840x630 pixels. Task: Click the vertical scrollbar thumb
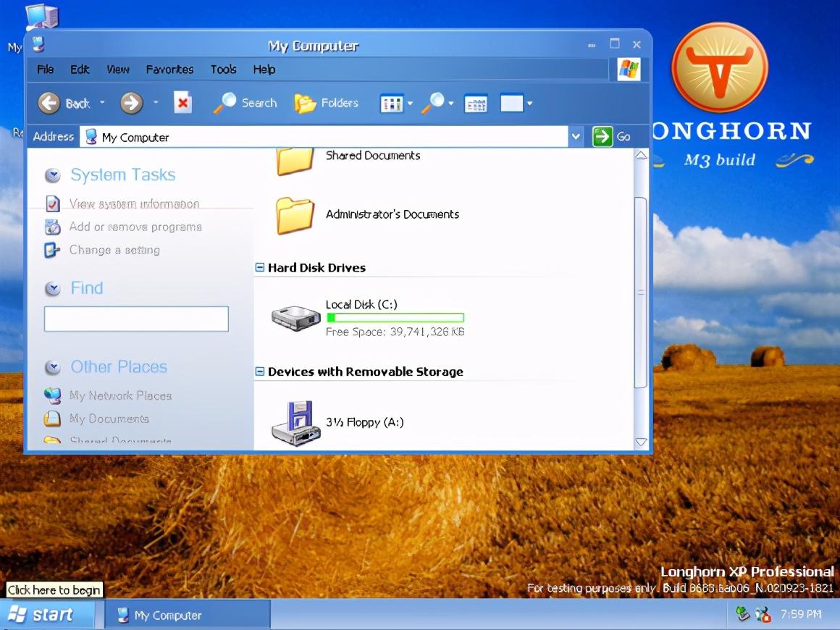641,293
